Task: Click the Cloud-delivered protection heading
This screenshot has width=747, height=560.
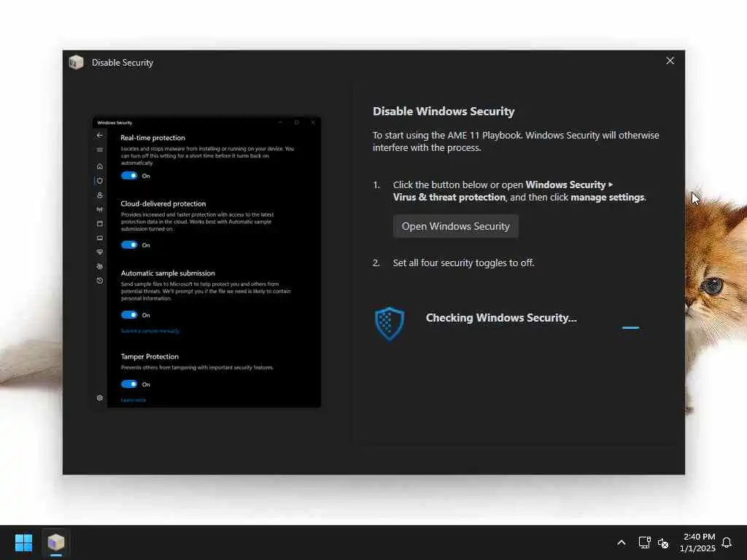Action: coord(163,204)
